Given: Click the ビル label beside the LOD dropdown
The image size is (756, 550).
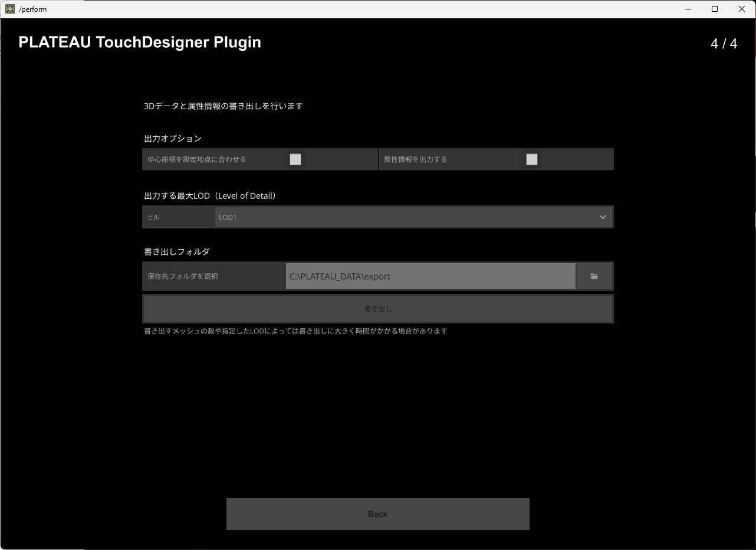Looking at the screenshot, I should [x=153, y=217].
